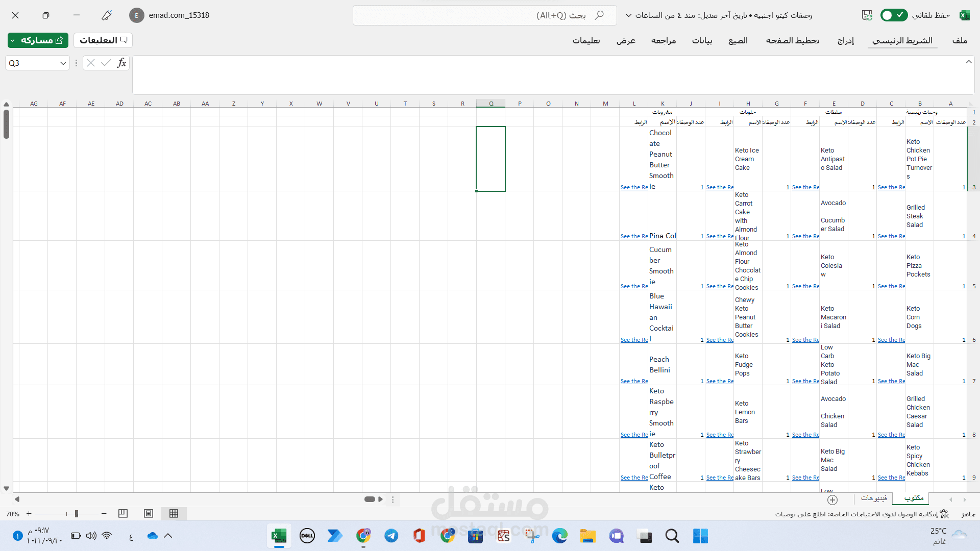Expand the Name Box dropdown arrow
Image resolution: width=980 pixels, height=551 pixels.
pos(63,63)
